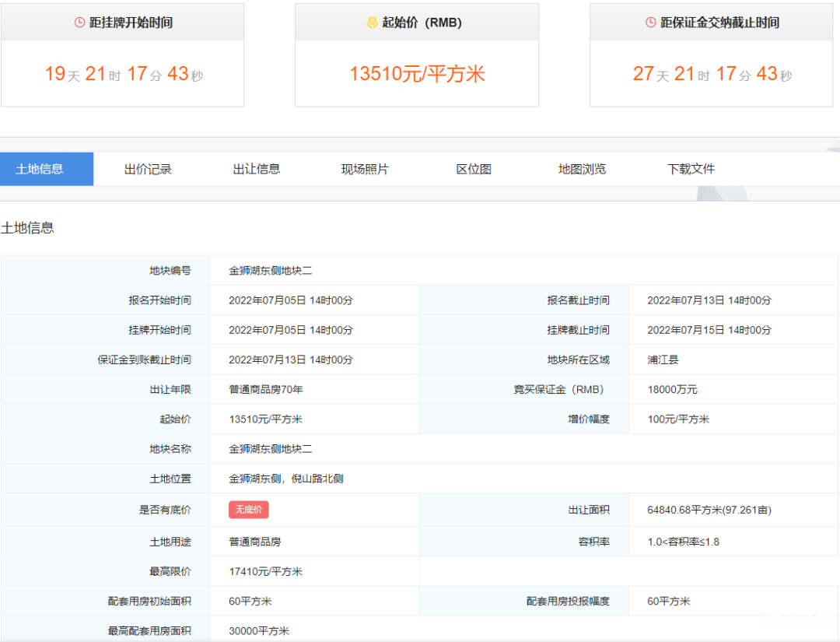Click the 土地信息 section heading
The height and width of the screenshot is (642, 840).
27,228
